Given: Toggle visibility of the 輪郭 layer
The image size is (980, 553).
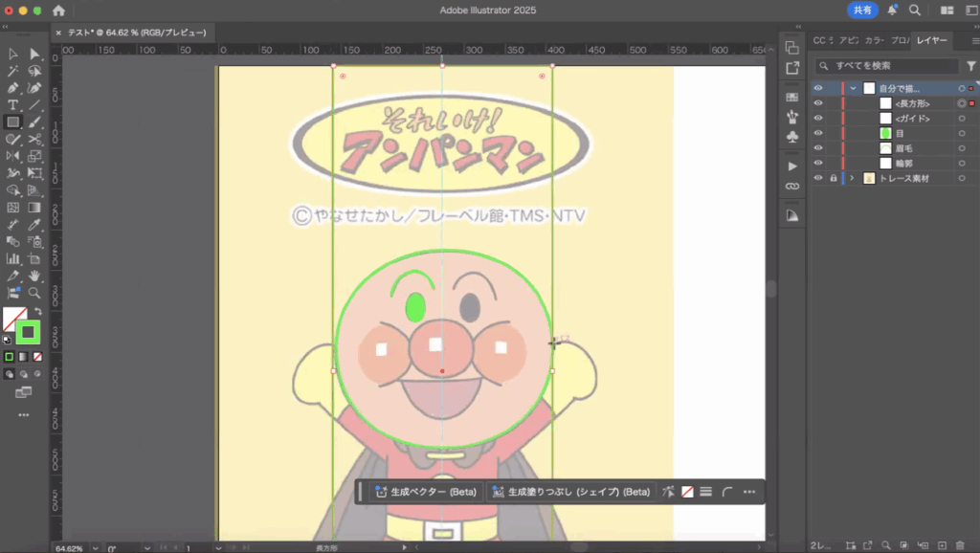Looking at the screenshot, I should pyautogui.click(x=818, y=164).
